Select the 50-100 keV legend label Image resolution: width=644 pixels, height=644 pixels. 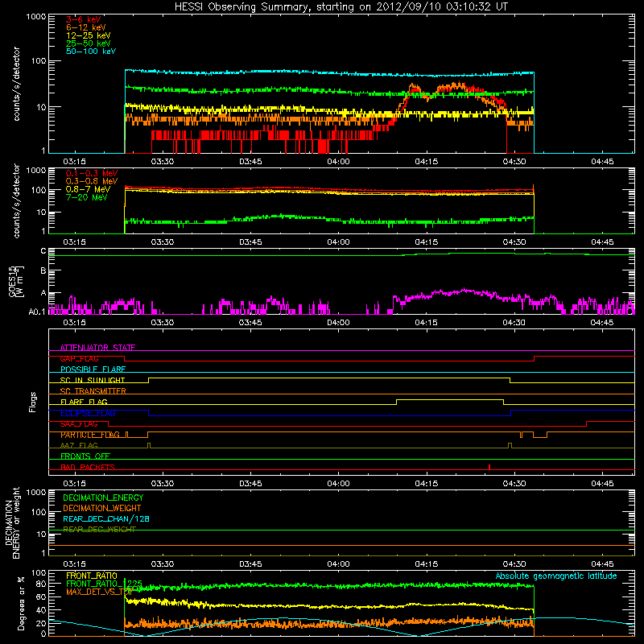click(x=91, y=52)
